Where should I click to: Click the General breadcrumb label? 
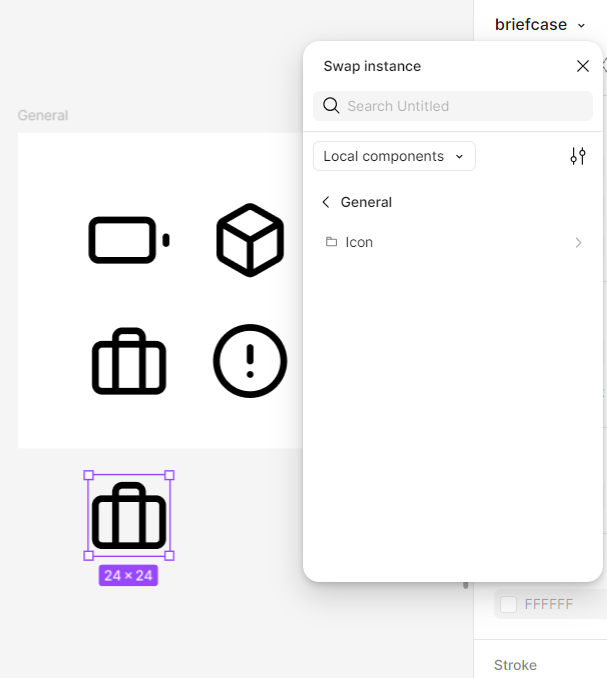click(x=366, y=202)
